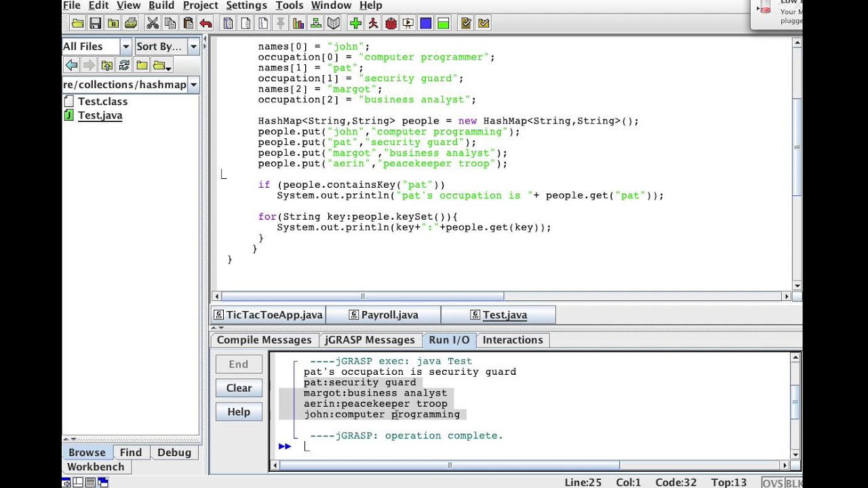Click the first checklist toolbar icon
Image resolution: width=868 pixels, height=488 pixels.
pos(466,23)
